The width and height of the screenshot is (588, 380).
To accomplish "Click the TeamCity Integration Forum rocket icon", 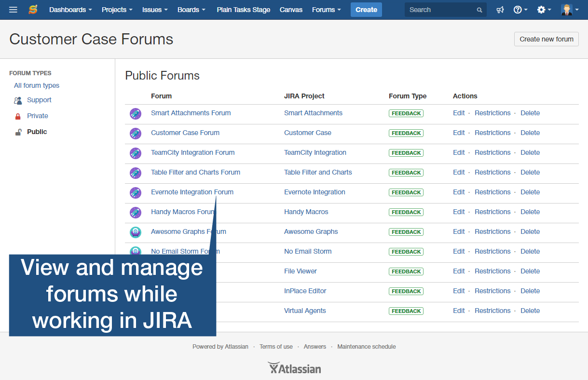I will 136,153.
